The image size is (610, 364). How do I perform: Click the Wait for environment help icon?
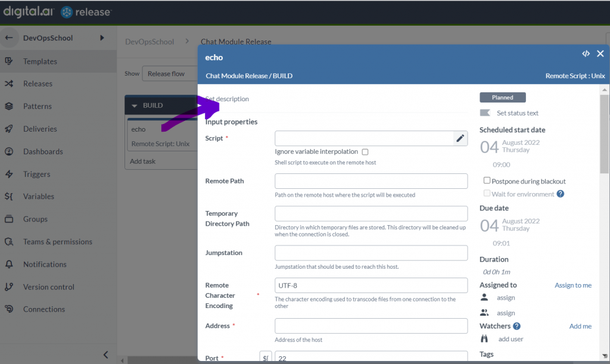coord(560,194)
